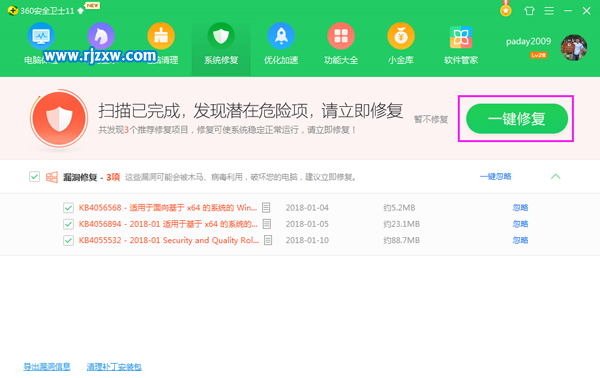Click the 一键忽略 link
Screen dimensions: 600x378
tap(496, 176)
